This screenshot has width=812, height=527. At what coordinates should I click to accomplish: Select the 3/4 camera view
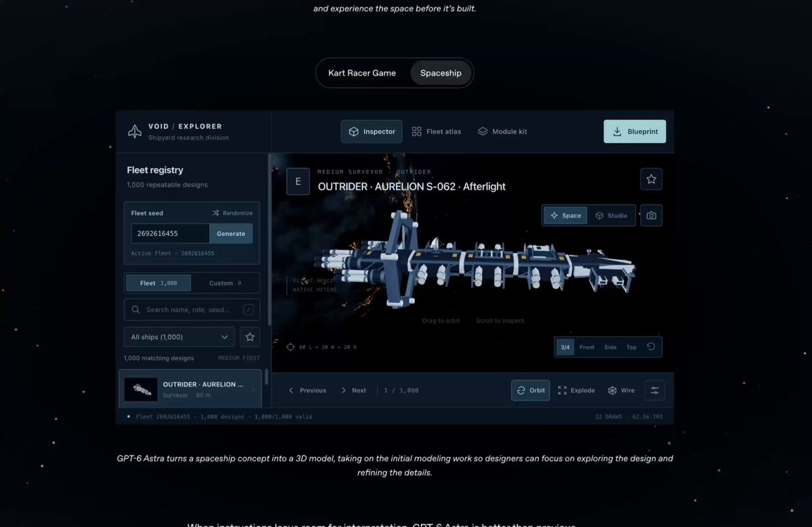point(565,347)
